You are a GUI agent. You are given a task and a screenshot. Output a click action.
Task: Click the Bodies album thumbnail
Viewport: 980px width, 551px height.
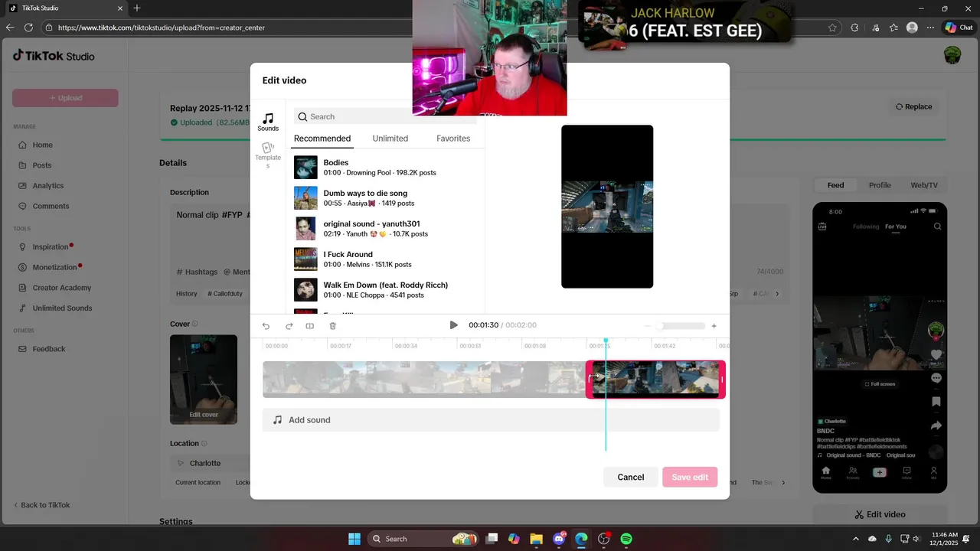point(305,168)
